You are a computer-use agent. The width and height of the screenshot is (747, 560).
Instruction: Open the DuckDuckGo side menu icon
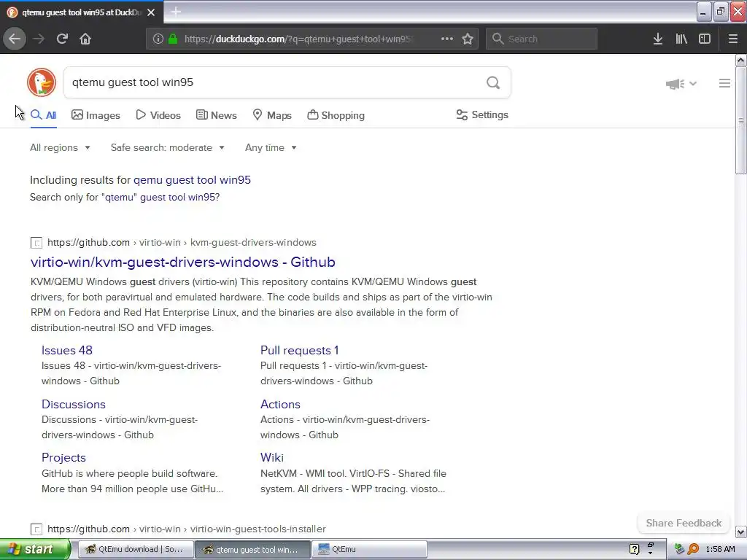(724, 83)
